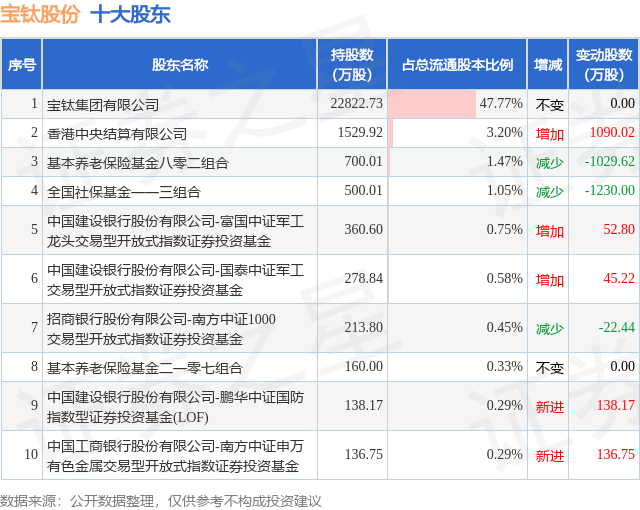Click change value 45.22
Viewport: 640px width, 510px height.
(619, 278)
